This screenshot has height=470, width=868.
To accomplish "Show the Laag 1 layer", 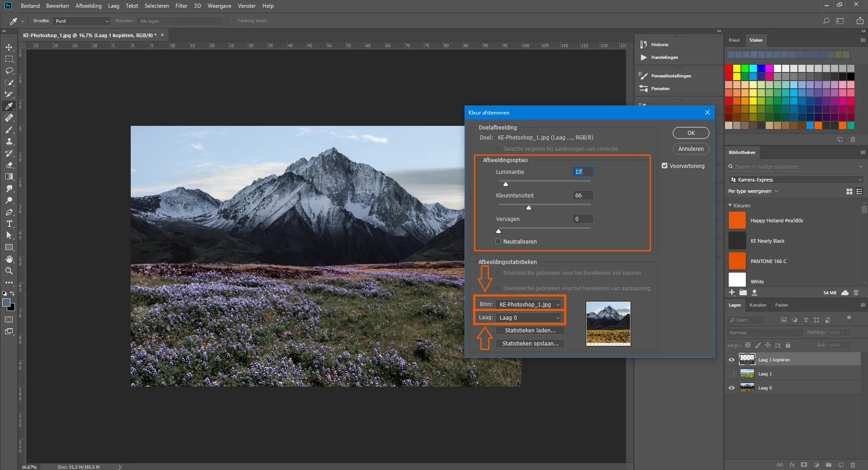I will tap(731, 374).
